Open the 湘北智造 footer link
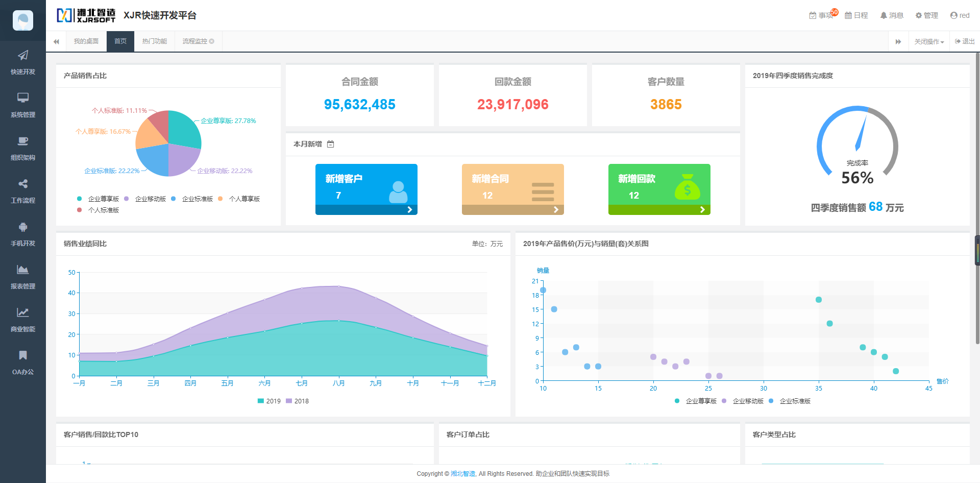 [462, 474]
